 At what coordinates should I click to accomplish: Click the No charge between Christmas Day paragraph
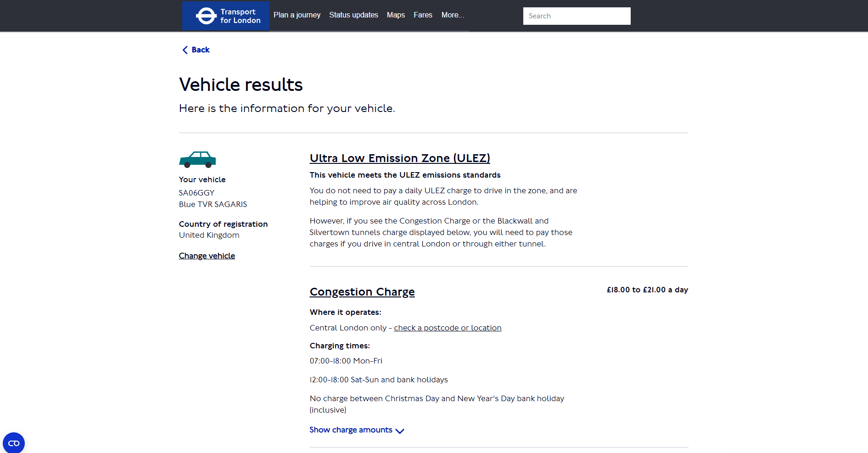[437, 404]
